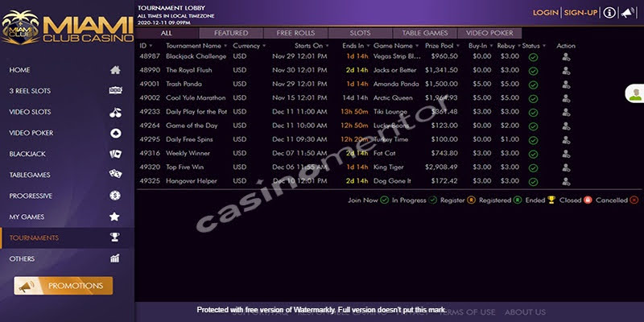Click the Progressive coin icon

click(x=115, y=196)
